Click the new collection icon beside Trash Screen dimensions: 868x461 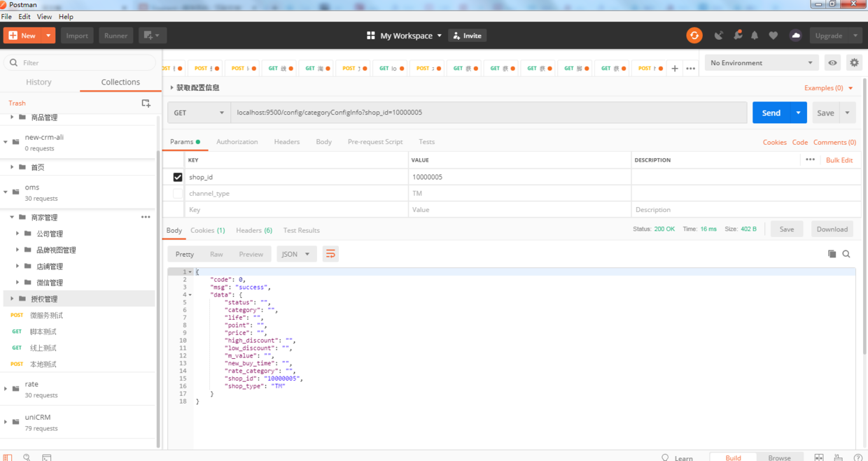click(146, 103)
